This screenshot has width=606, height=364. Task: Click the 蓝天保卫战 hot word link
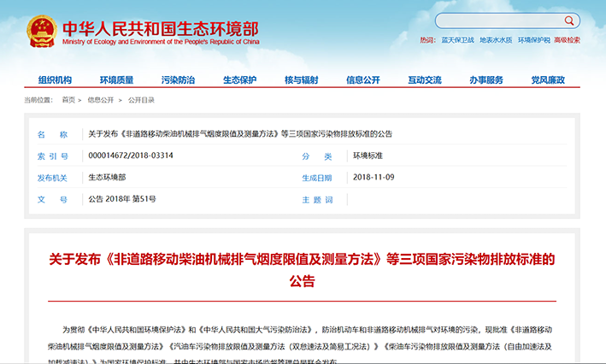[x=457, y=40]
